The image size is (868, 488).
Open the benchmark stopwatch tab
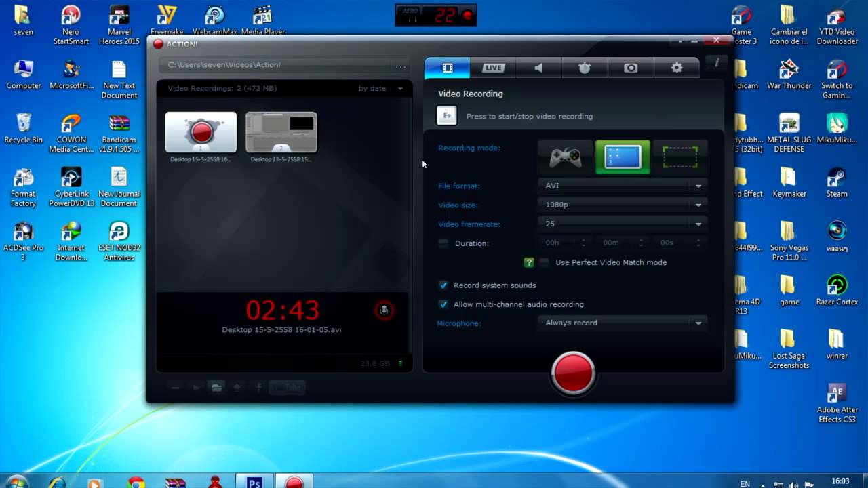[585, 68]
